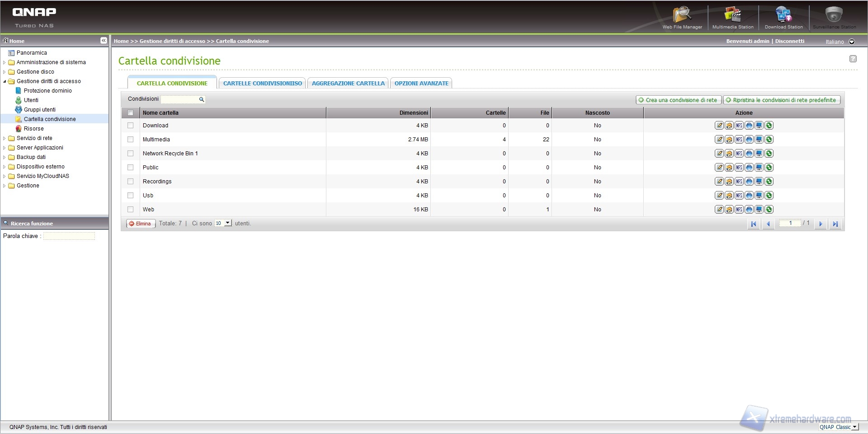
Task: Open the Italiano language dropdown
Action: (852, 42)
